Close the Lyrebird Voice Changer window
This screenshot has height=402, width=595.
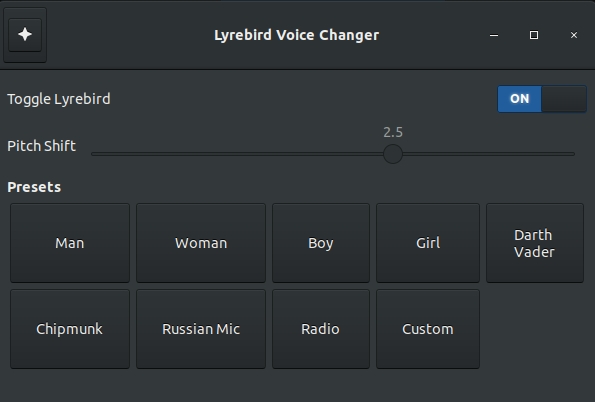[x=574, y=35]
